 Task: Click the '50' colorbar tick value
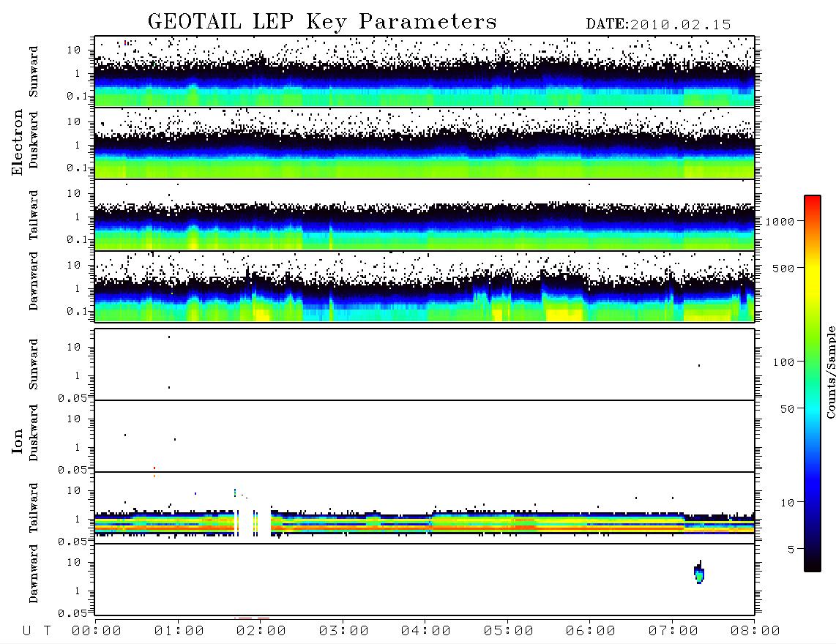click(787, 409)
